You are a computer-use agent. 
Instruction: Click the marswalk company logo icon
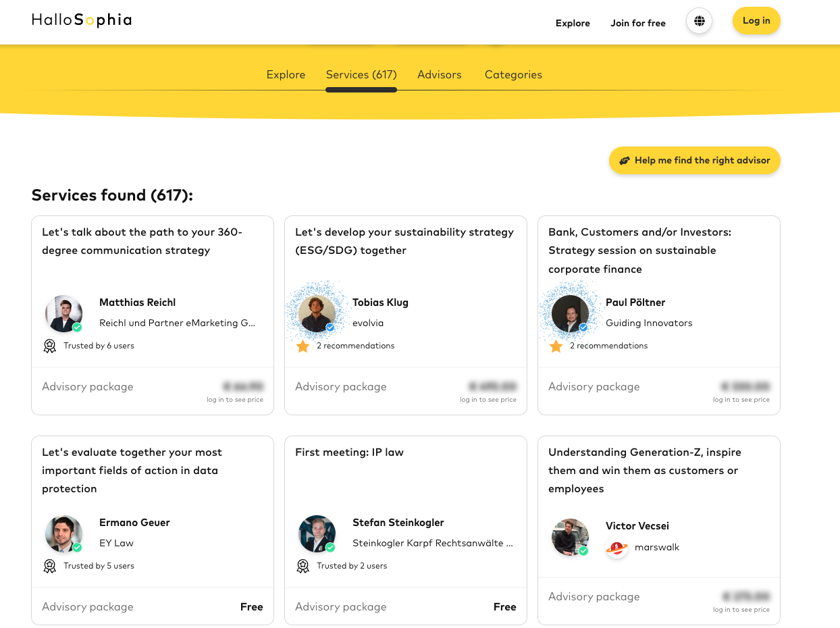point(616,548)
